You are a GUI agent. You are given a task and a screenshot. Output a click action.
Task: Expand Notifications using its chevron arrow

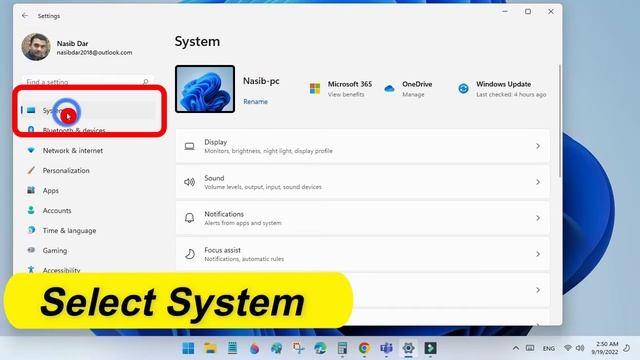click(538, 218)
